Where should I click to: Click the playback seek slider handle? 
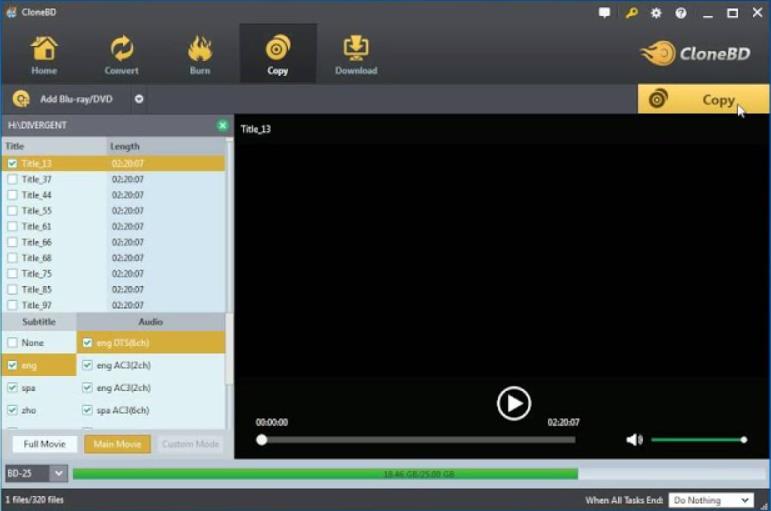pos(262,440)
